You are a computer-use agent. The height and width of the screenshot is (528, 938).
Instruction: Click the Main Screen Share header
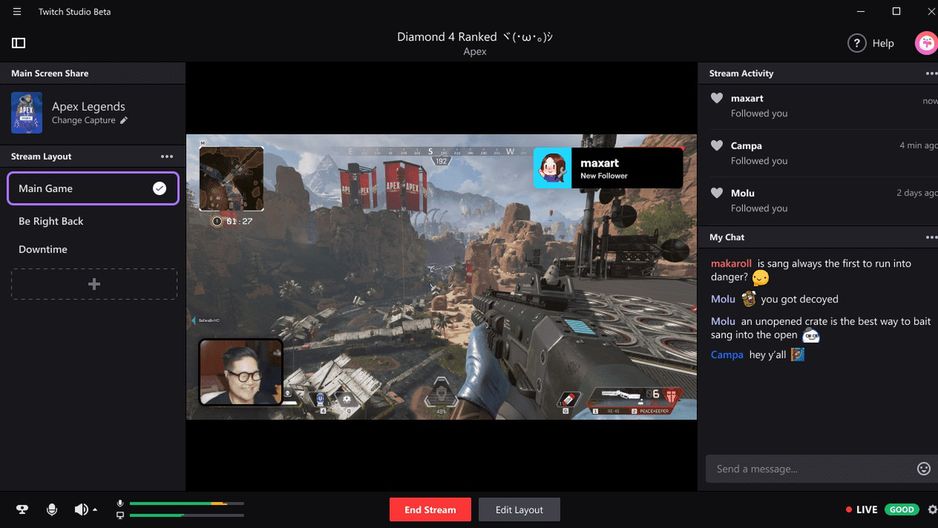coord(50,73)
